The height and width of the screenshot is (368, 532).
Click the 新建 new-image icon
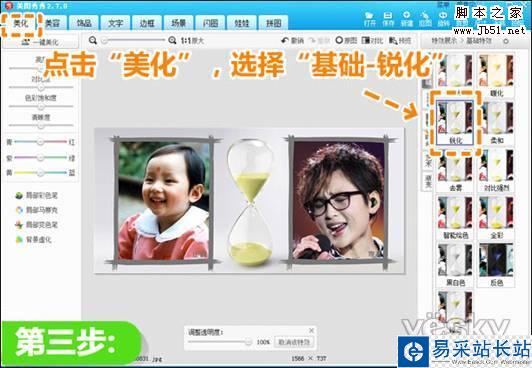pyautogui.click(x=406, y=19)
